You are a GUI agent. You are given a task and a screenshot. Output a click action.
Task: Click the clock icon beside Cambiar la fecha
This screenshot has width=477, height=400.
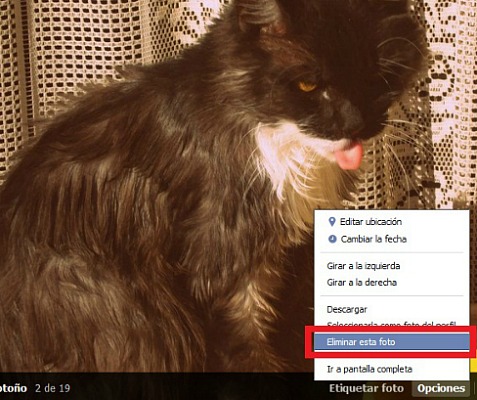click(x=332, y=239)
